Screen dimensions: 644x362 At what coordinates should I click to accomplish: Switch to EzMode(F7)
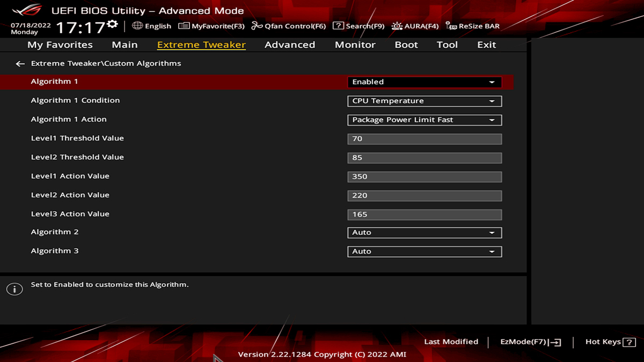pos(531,342)
